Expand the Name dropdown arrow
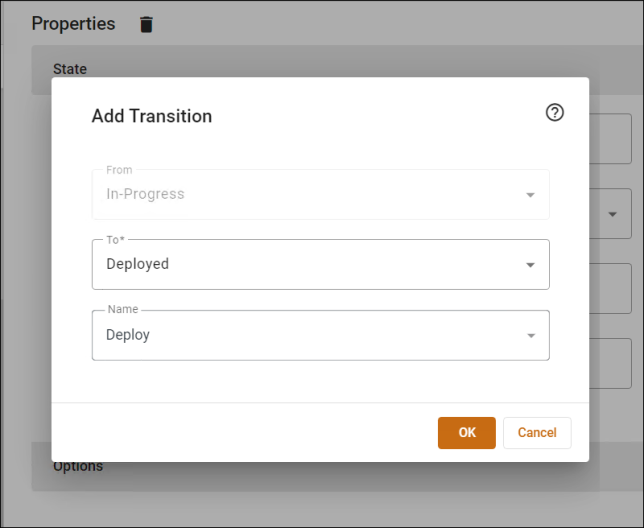The height and width of the screenshot is (528, 644). tap(531, 336)
